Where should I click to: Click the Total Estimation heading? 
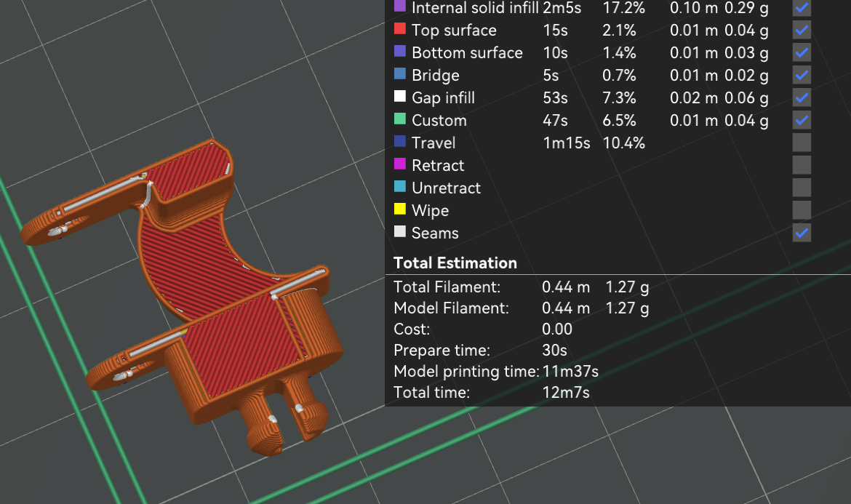pos(455,263)
